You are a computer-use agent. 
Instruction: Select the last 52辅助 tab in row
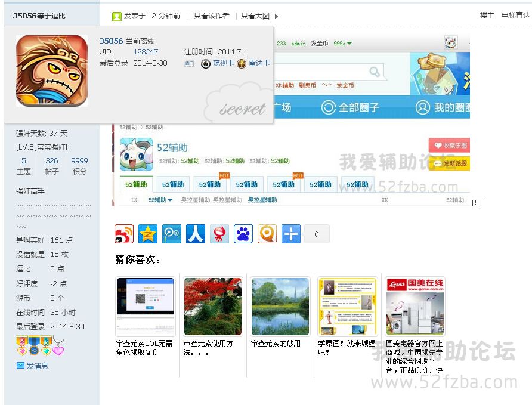[x=358, y=184]
